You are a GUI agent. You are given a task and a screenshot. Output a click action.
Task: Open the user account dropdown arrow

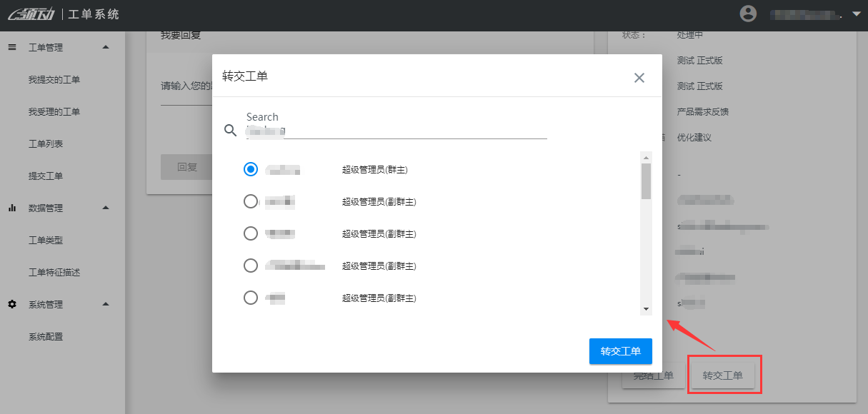point(857,14)
